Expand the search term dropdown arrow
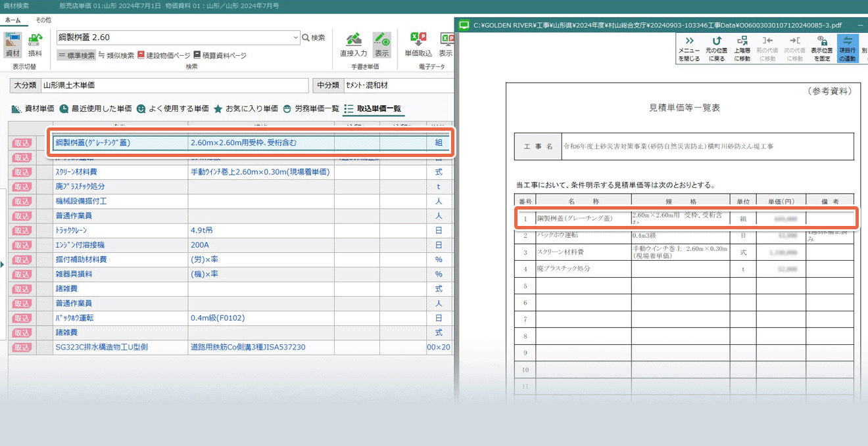This screenshot has height=446, width=868. 296,38
